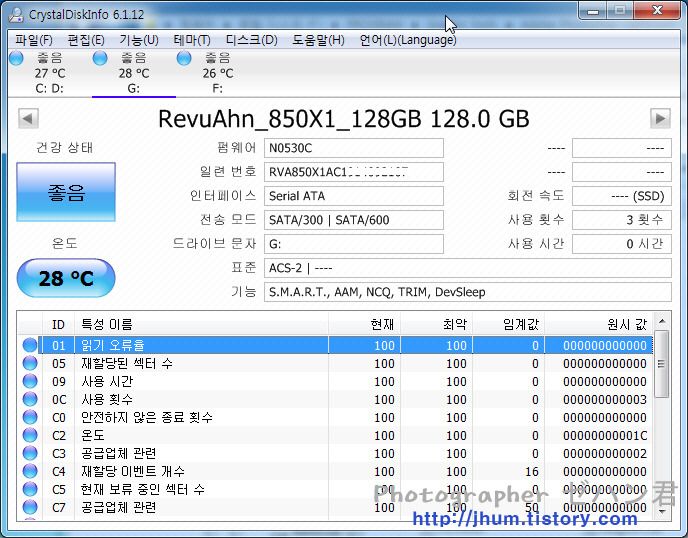688x538 pixels.
Task: Click raw value 00000000001C for 온도
Action: (605, 436)
